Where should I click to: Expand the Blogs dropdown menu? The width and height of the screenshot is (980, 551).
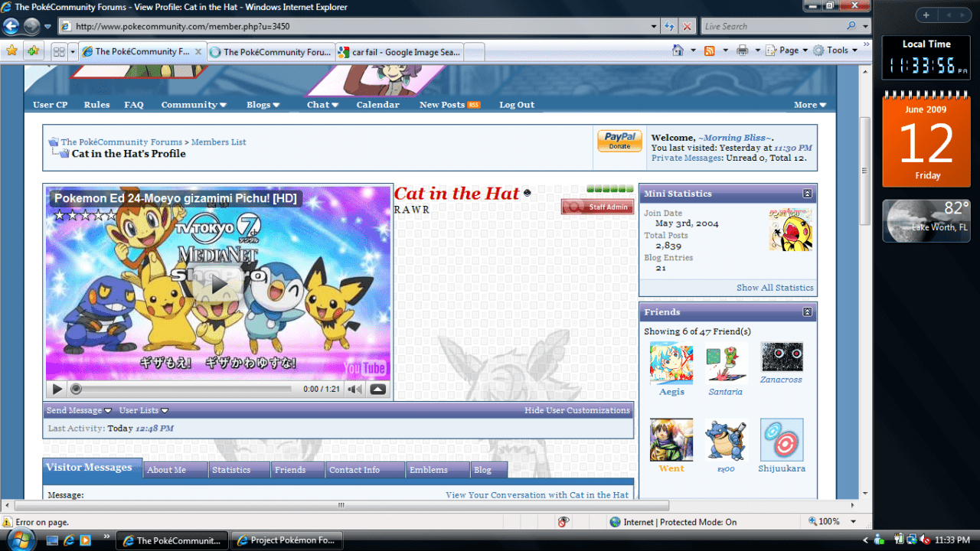263,105
